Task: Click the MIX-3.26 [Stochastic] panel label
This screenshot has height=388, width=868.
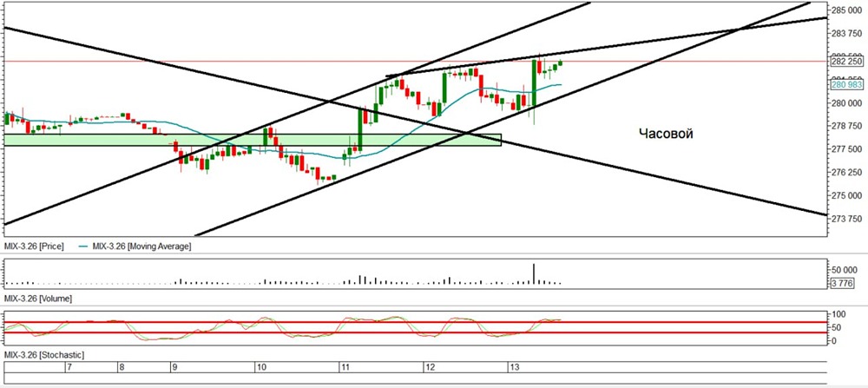Action: (44, 353)
